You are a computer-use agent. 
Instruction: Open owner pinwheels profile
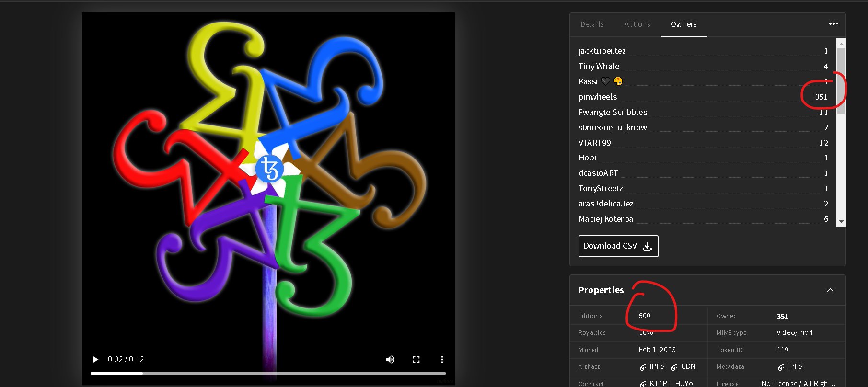598,97
